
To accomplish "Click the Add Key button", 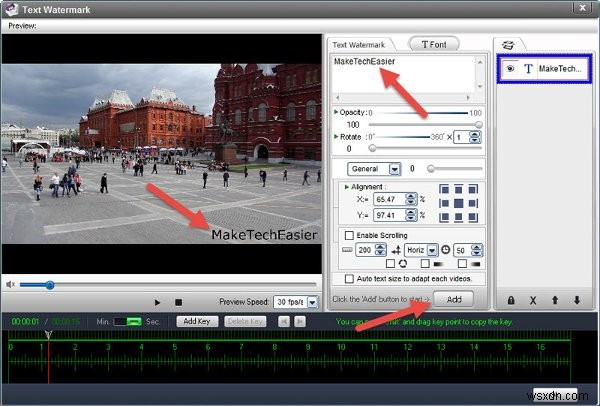I will pyautogui.click(x=197, y=321).
